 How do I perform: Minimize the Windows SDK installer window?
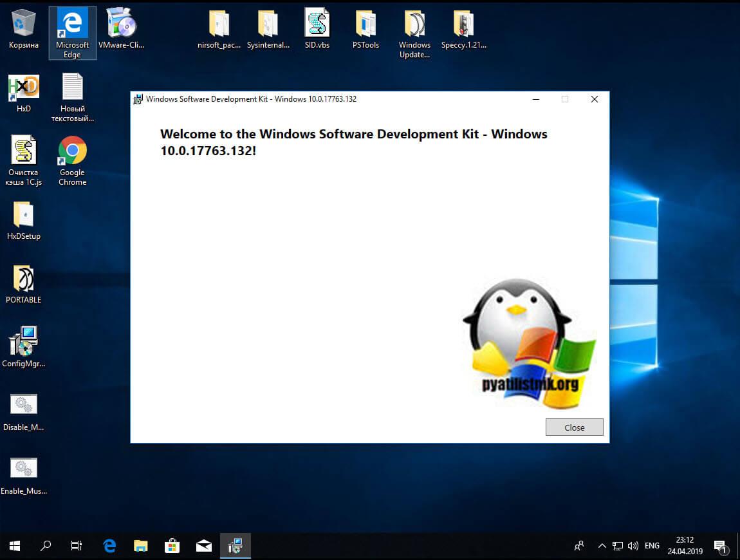(536, 99)
